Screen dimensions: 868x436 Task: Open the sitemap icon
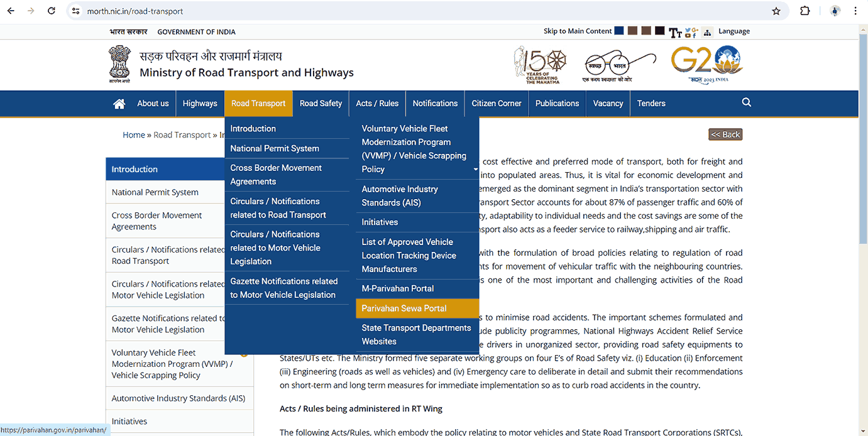pos(707,32)
